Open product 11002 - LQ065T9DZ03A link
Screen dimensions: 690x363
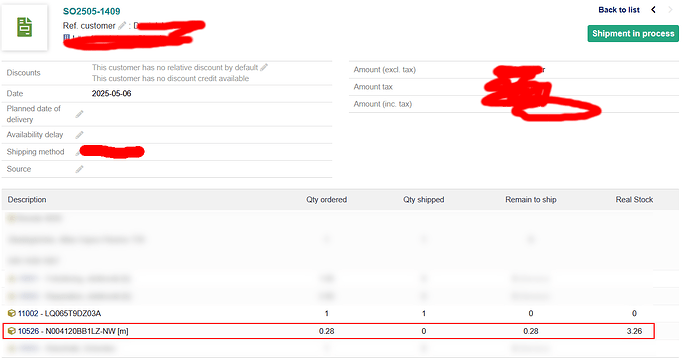click(59, 313)
